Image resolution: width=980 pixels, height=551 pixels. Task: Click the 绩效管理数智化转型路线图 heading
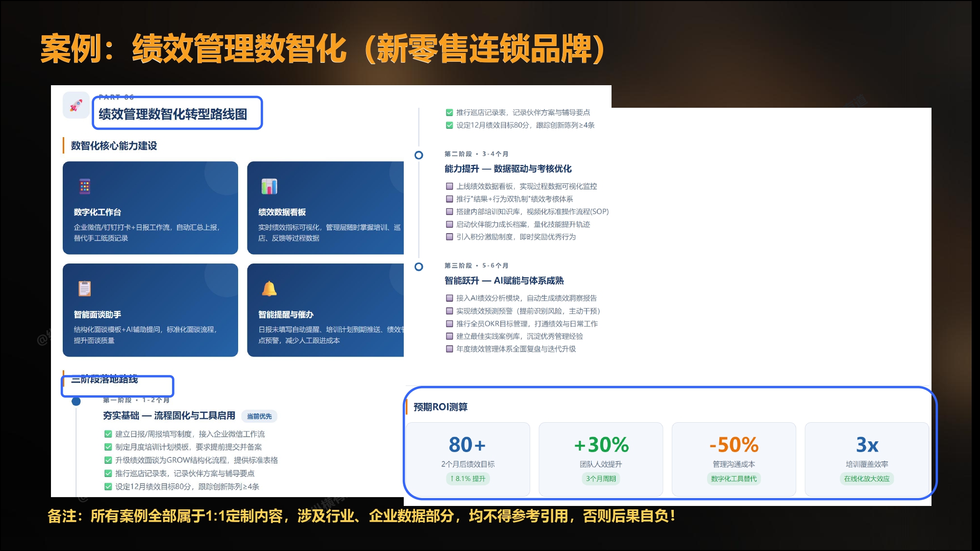[173, 114]
